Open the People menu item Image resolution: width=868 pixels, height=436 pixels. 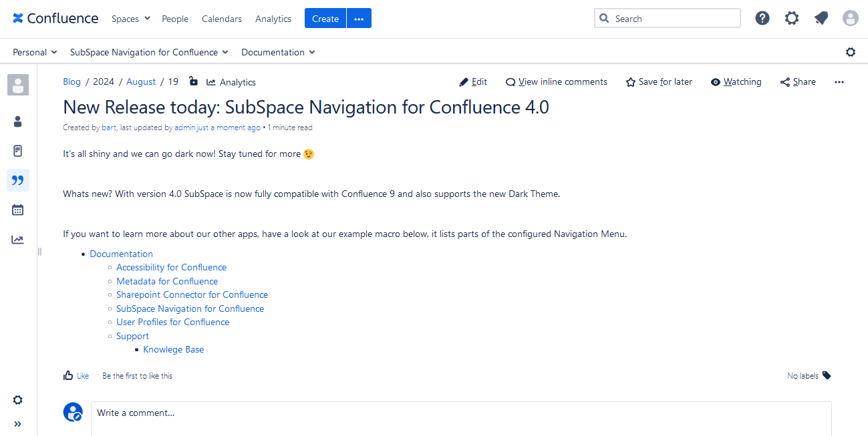(175, 19)
